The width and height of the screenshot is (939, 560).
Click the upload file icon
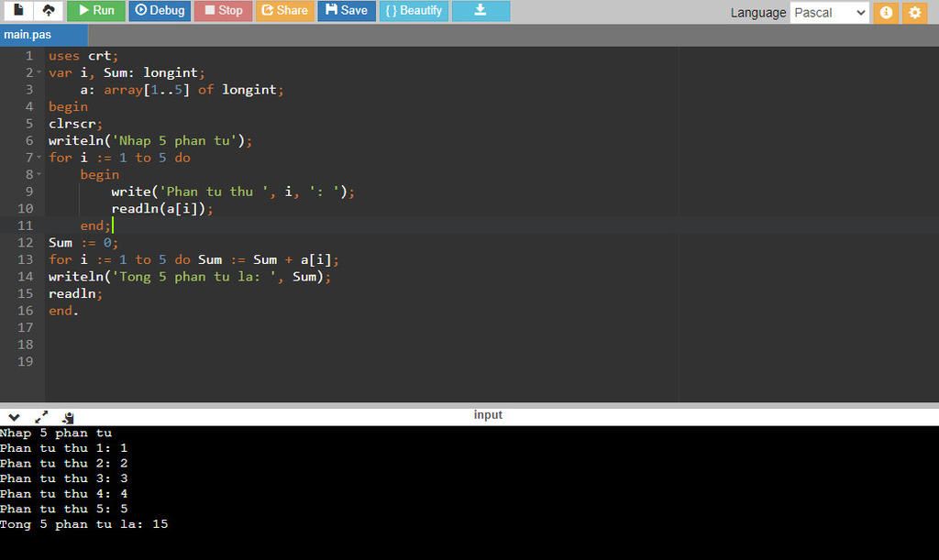coord(49,10)
